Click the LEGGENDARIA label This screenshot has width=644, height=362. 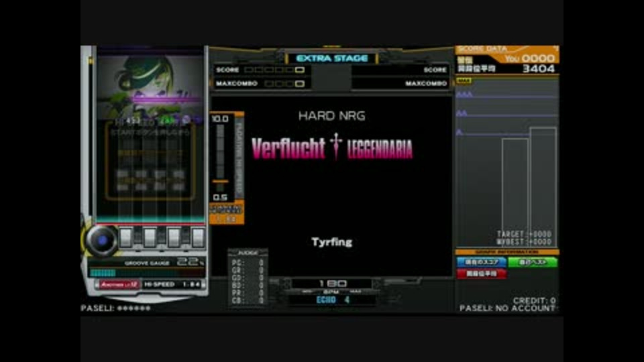click(x=380, y=149)
